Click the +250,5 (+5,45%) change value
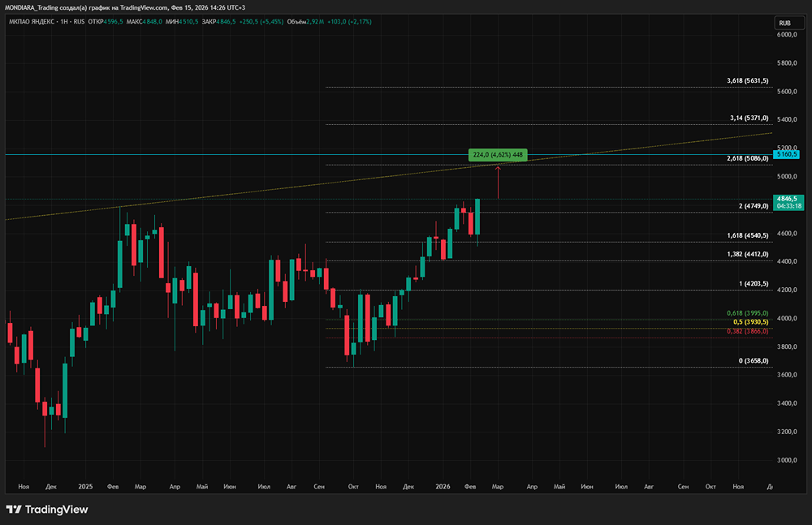 [261, 22]
